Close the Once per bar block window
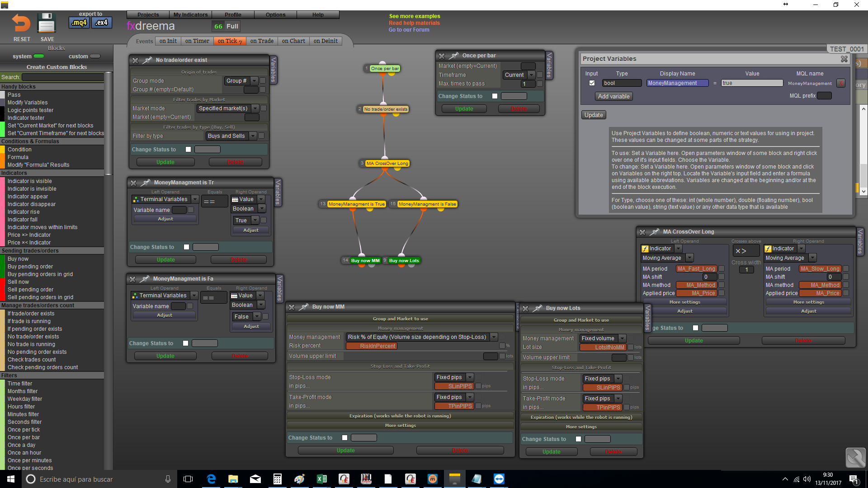This screenshot has height=488, width=868. (x=442, y=56)
